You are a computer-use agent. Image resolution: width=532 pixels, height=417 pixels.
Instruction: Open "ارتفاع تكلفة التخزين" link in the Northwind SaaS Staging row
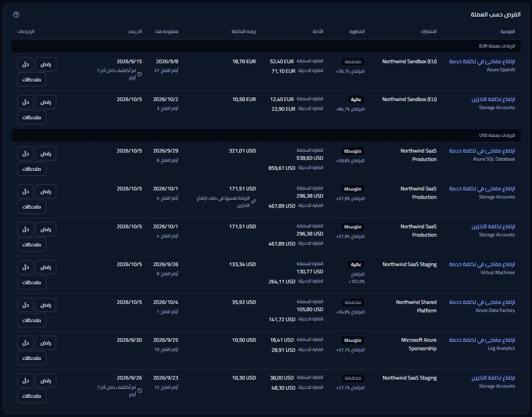(x=493, y=378)
